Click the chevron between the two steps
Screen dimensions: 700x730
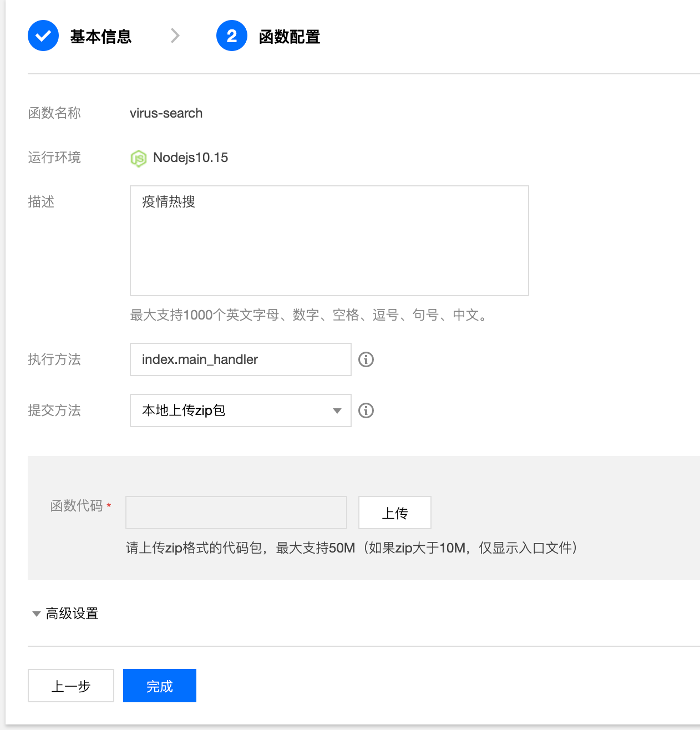pyautogui.click(x=175, y=36)
